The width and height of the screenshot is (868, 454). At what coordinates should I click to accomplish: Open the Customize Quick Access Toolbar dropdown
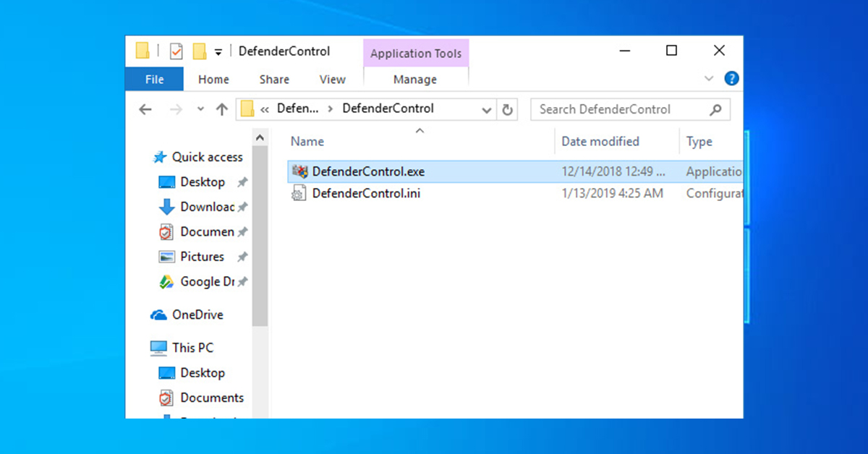point(218,52)
